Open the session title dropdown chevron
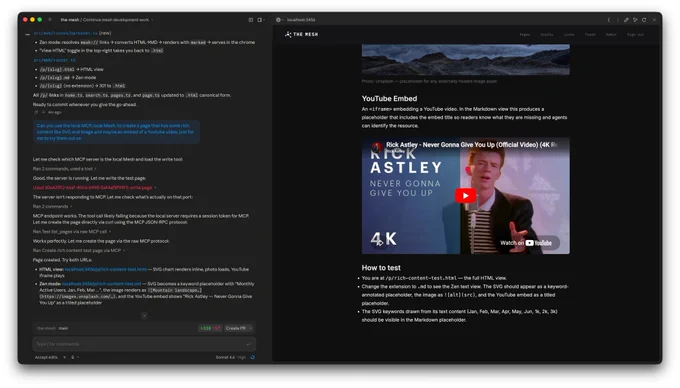This screenshot has height=388, width=680. (x=152, y=20)
